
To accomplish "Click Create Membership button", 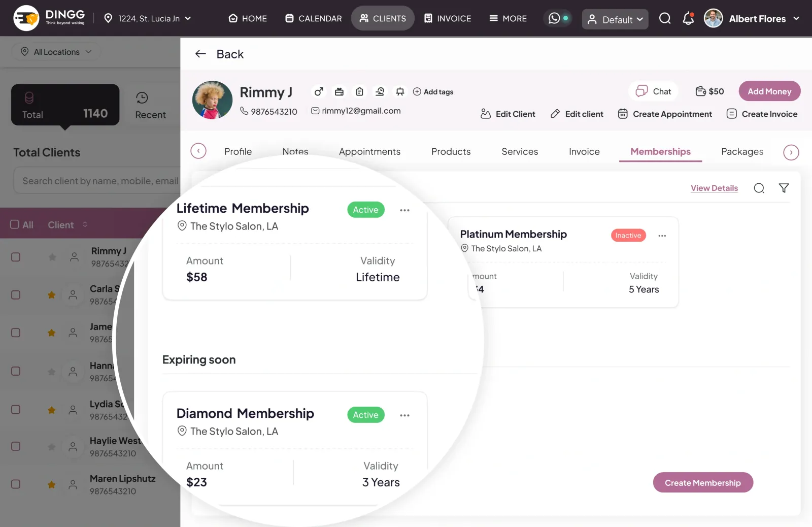I will tap(703, 483).
